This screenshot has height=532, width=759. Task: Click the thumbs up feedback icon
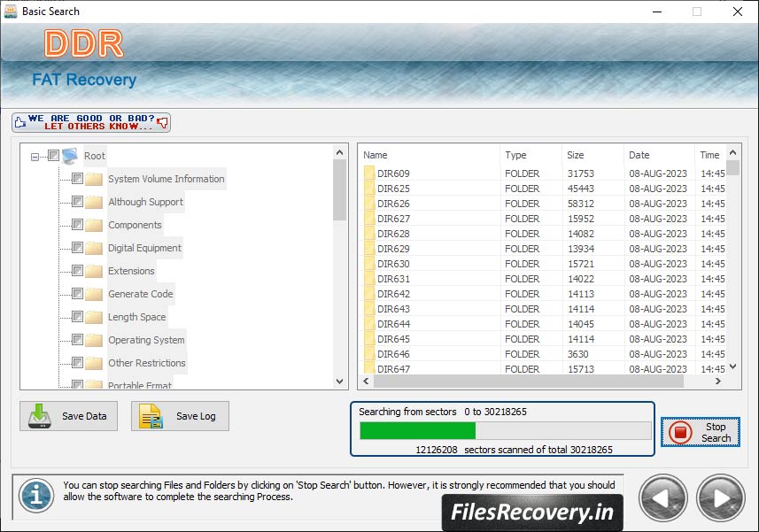click(x=19, y=122)
